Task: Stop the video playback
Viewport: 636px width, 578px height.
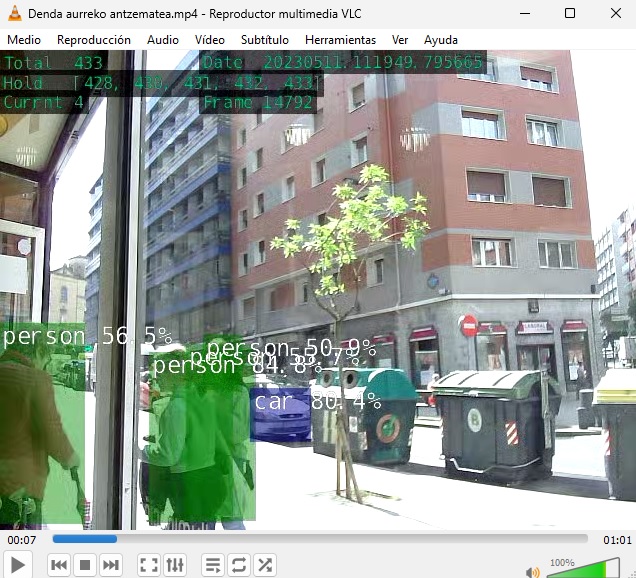Action: pos(85,565)
